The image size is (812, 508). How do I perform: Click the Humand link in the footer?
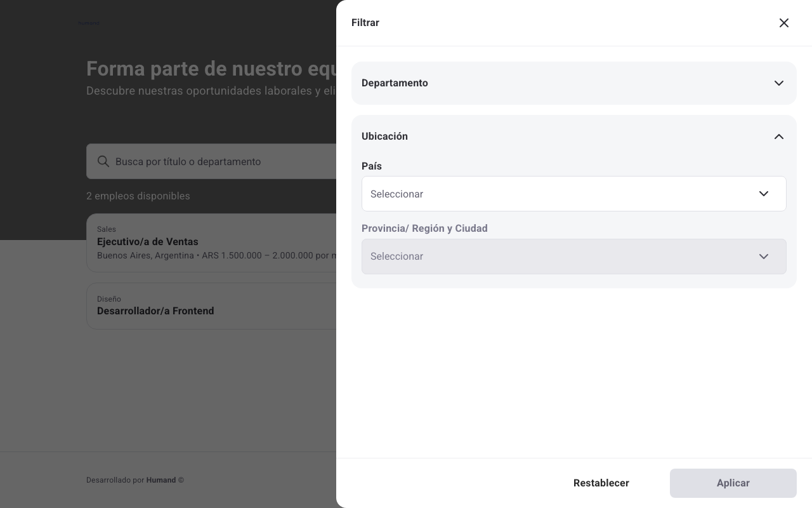pos(161,480)
